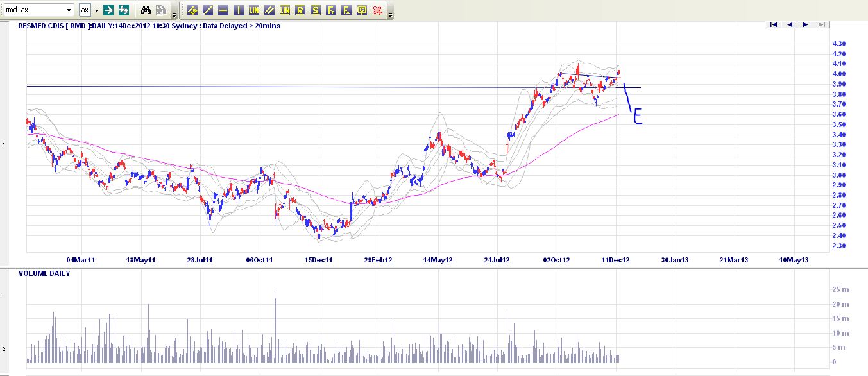This screenshot has width=868, height=376.
Task: Select the zigzag trend drawing tool
Action: [x=192, y=10]
